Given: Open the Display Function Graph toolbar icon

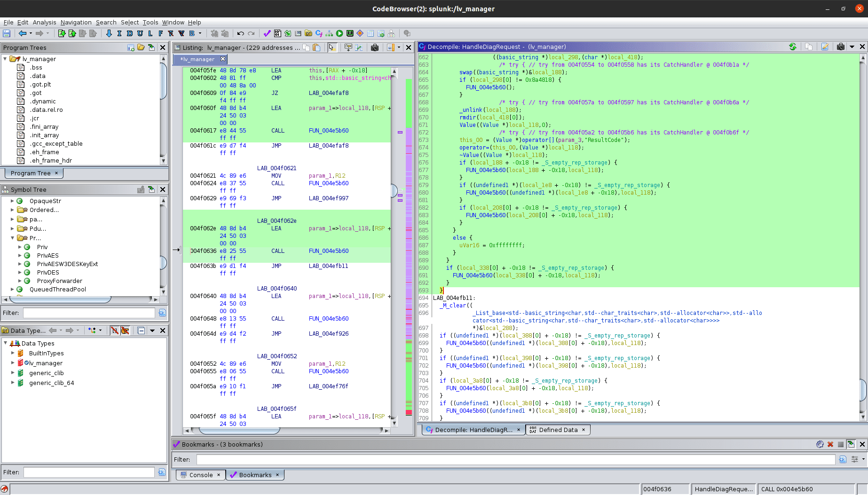Looking at the screenshot, I should pyautogui.click(x=329, y=33).
